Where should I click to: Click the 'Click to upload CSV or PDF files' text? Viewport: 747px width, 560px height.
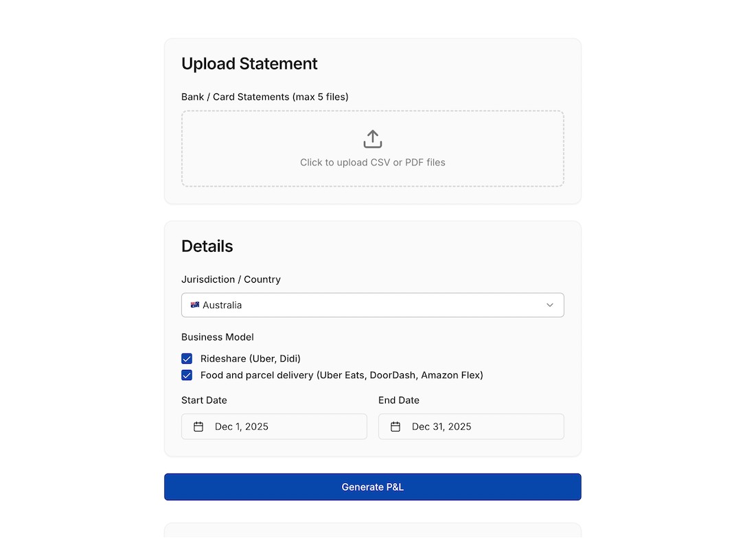(x=372, y=163)
